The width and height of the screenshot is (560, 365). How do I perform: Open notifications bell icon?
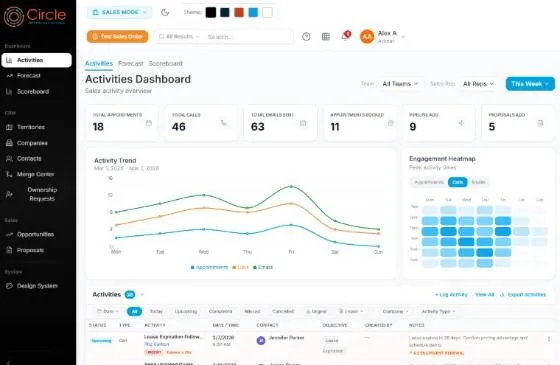pos(345,36)
